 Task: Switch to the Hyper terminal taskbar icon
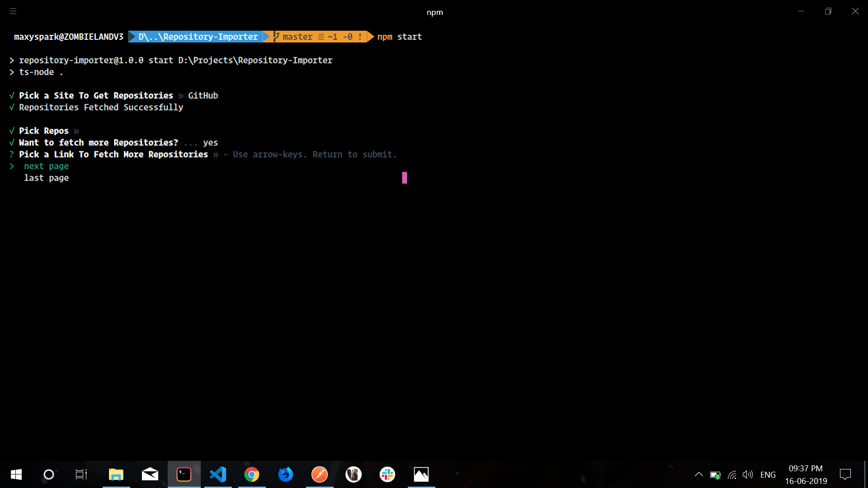(x=184, y=474)
